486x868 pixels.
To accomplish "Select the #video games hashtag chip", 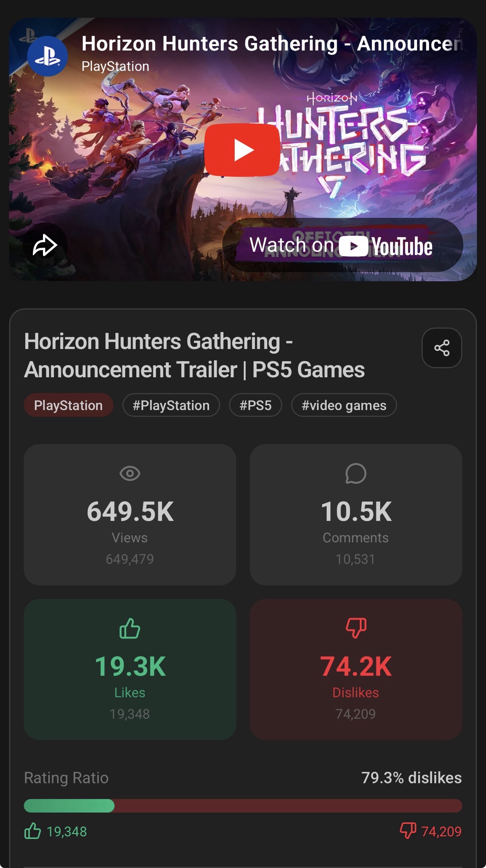I will [x=344, y=405].
